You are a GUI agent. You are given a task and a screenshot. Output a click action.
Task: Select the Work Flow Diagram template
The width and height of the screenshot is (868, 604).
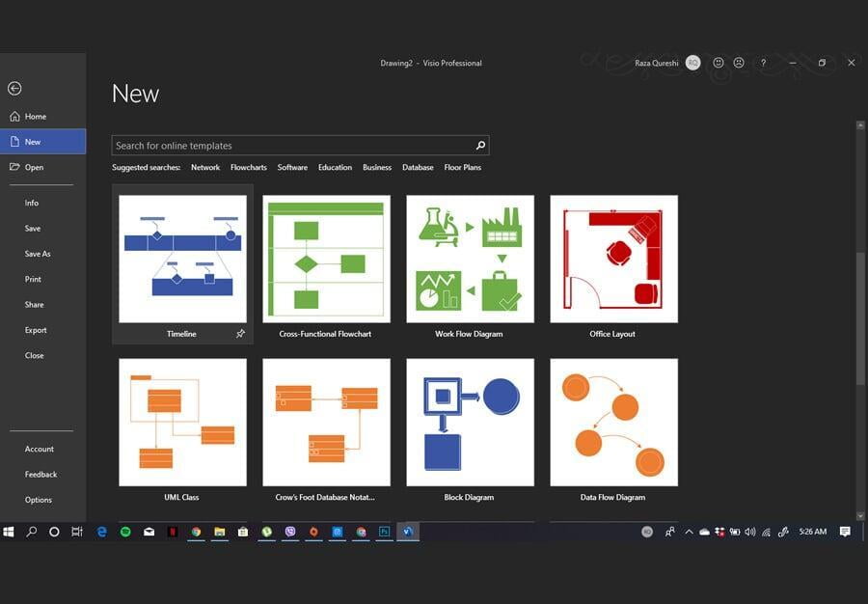coord(470,260)
